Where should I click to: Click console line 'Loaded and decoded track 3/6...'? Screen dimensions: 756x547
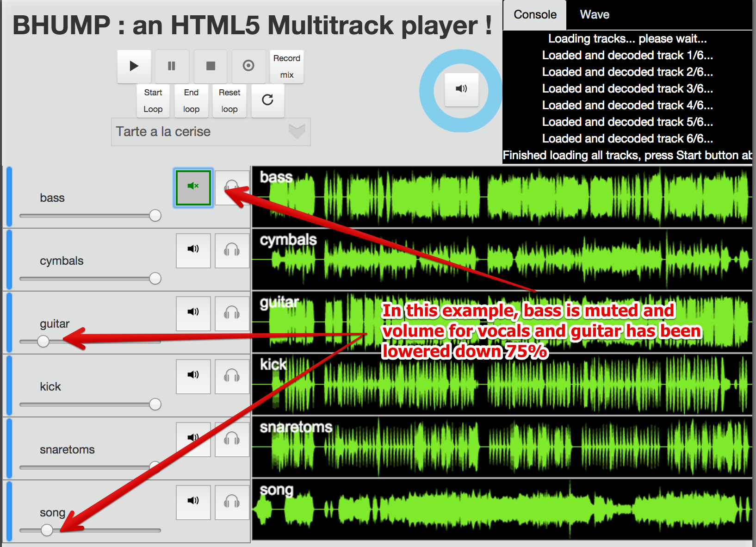tap(627, 89)
